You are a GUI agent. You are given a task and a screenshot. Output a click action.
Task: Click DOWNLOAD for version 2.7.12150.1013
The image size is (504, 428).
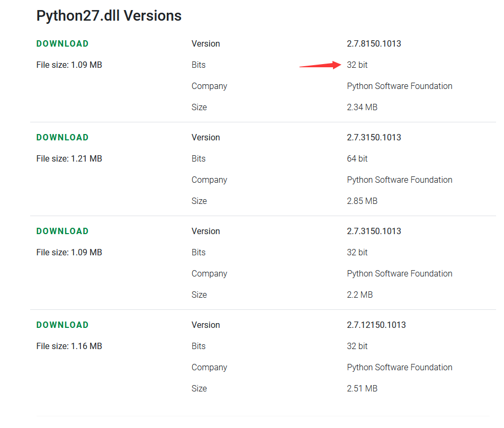click(x=62, y=325)
